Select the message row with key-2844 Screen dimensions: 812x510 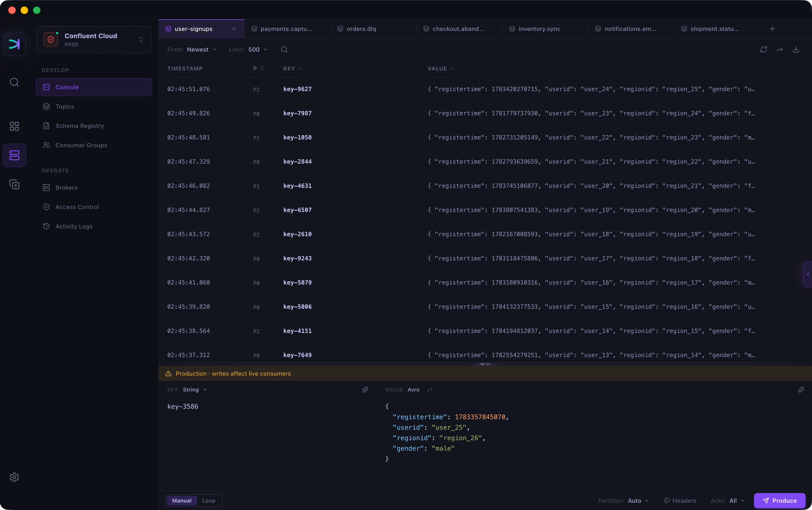point(485,162)
